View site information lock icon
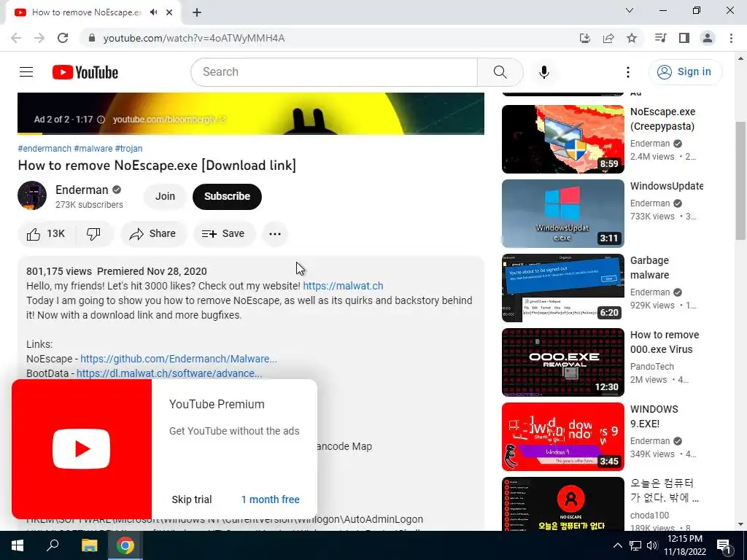 click(92, 38)
